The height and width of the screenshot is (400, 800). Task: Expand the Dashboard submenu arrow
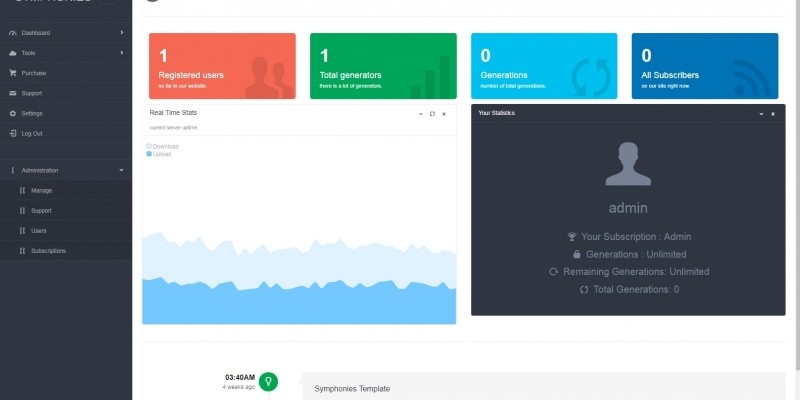click(x=121, y=33)
